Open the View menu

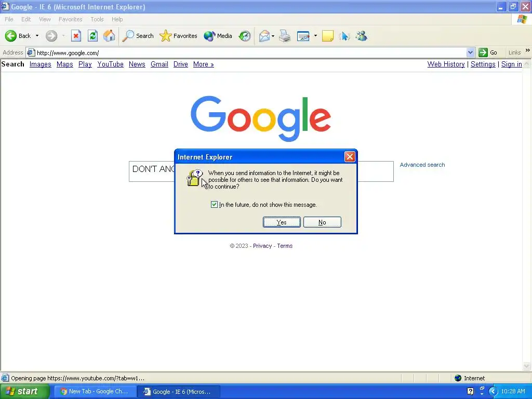[45, 19]
